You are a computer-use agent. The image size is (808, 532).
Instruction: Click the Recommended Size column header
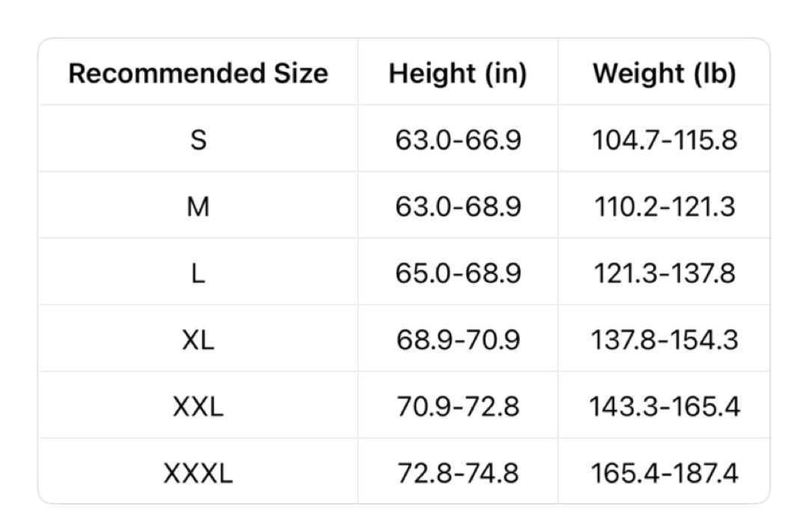coord(198,73)
